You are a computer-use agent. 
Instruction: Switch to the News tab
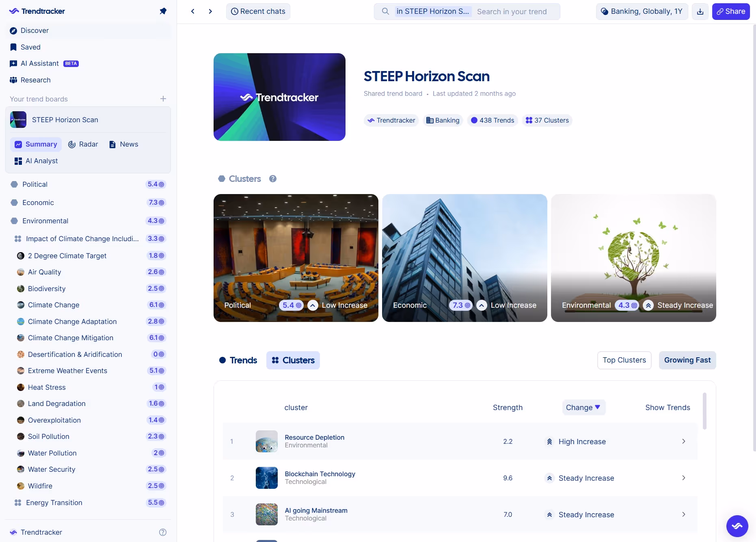click(x=124, y=144)
